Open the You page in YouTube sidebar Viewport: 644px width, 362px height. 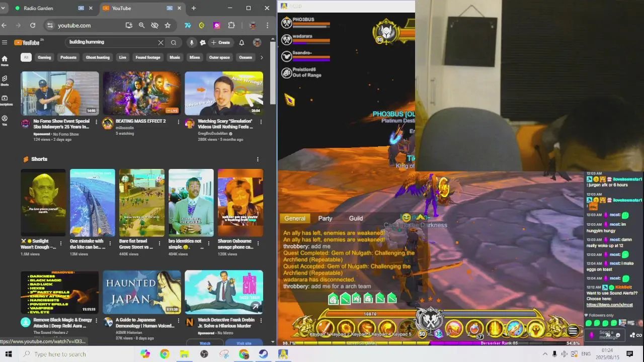5,121
